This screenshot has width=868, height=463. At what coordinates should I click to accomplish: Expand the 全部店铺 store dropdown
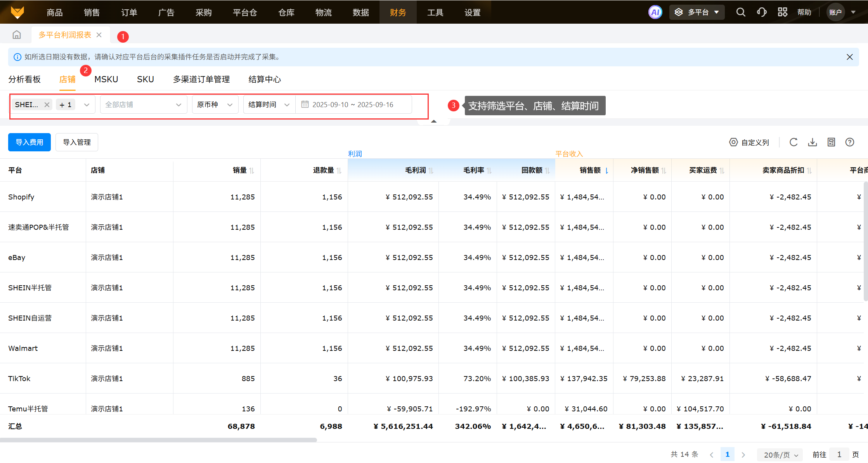point(144,105)
